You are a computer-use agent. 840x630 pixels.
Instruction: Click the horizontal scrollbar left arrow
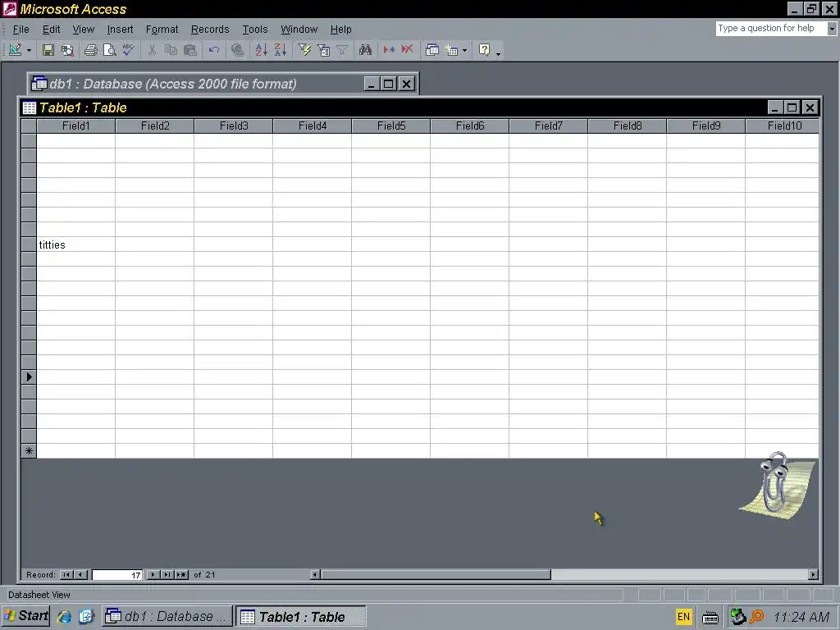316,575
